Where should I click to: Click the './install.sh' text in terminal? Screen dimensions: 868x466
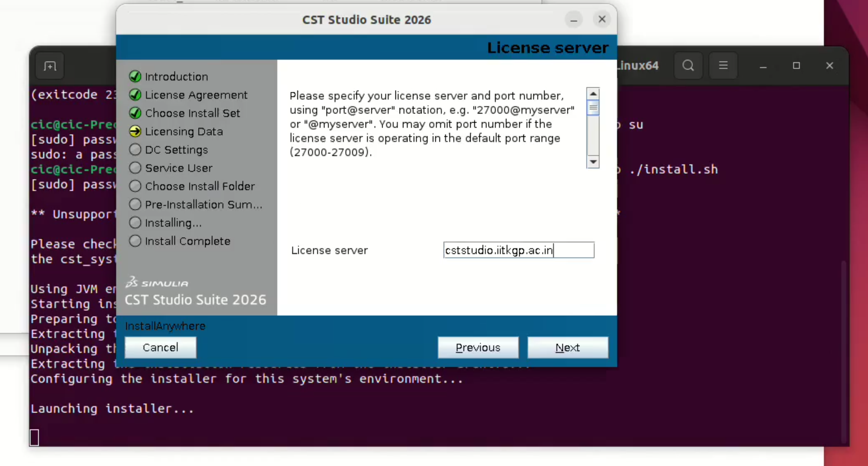pyautogui.click(x=674, y=169)
